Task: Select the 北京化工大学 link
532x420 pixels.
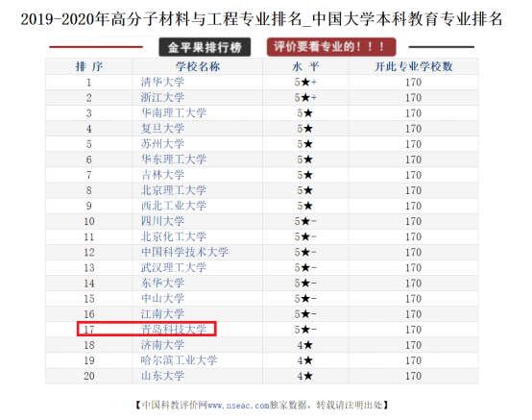Action: click(x=174, y=236)
